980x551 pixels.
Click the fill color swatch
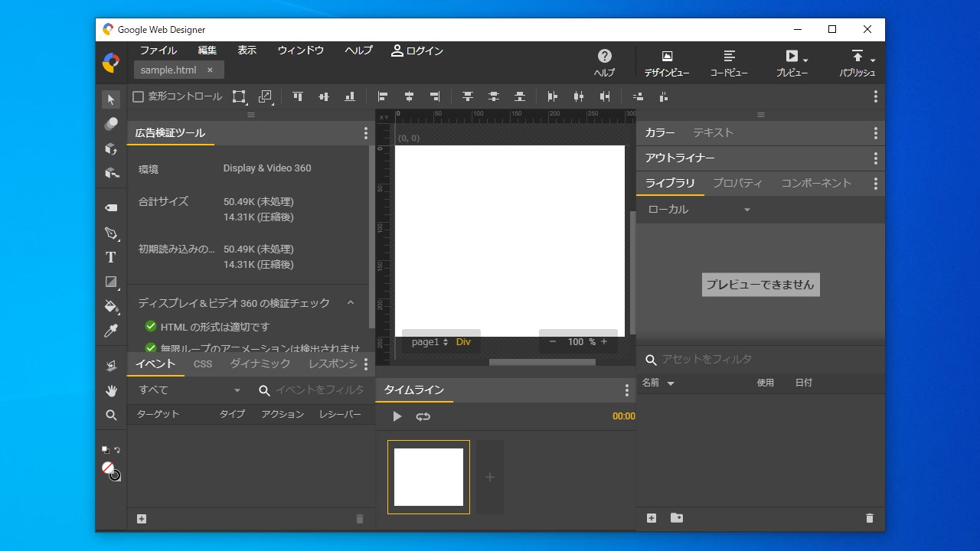(108, 468)
